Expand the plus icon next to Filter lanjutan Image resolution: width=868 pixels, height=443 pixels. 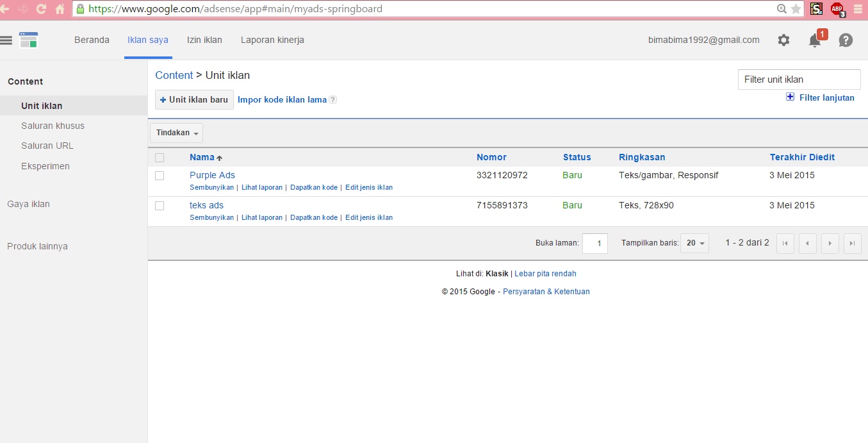pos(790,97)
